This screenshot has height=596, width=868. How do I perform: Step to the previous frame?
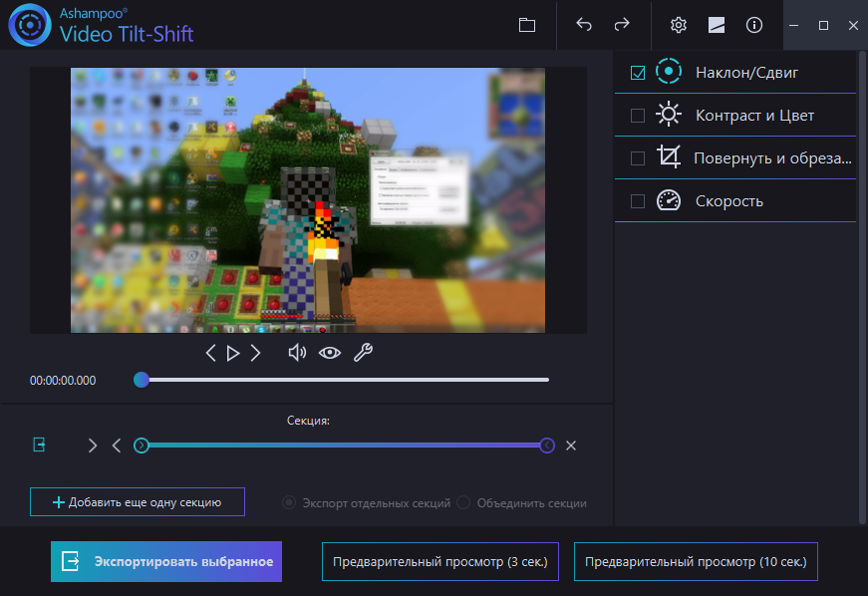(210, 353)
